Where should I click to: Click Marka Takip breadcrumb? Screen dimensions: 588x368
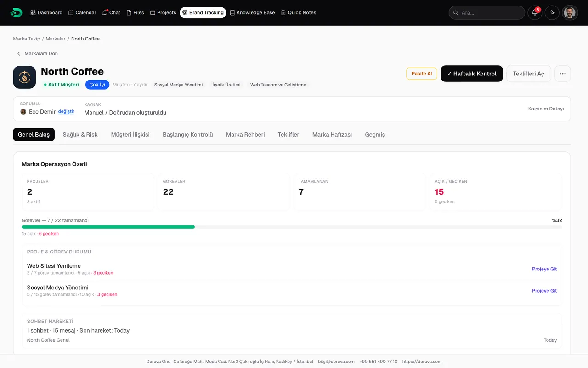[x=27, y=39]
